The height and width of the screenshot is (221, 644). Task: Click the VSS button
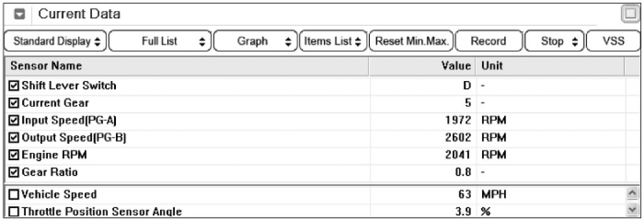(613, 41)
